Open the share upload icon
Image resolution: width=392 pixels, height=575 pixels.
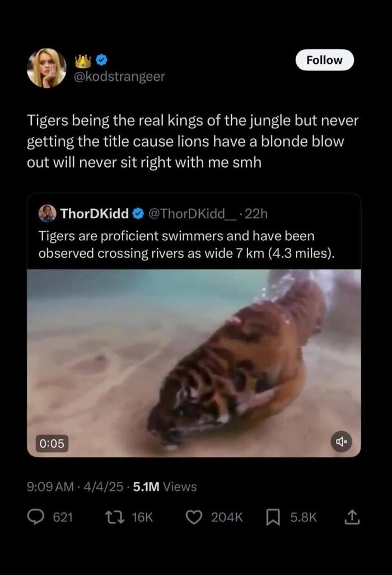pos(351,517)
